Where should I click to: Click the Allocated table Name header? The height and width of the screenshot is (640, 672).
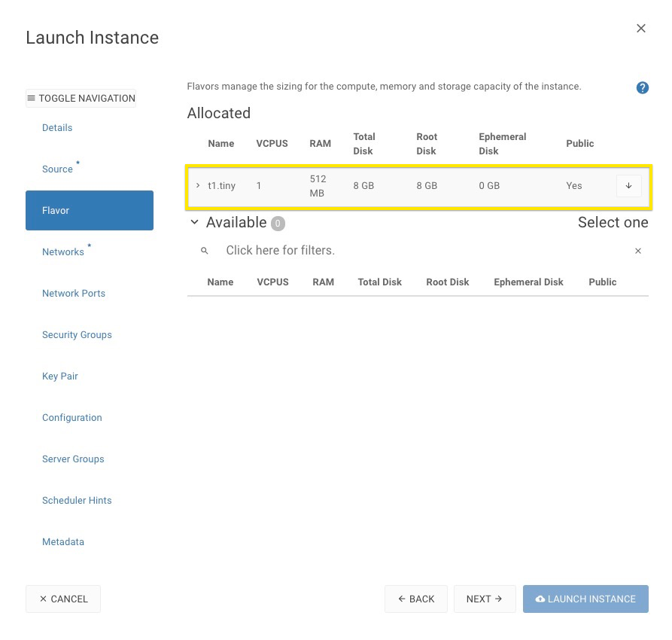tap(221, 144)
